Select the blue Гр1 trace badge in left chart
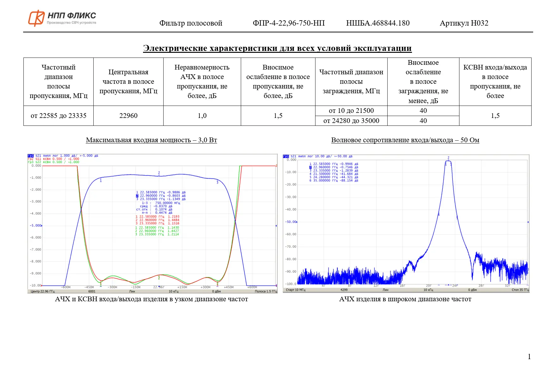Viewport: 555px width, 392px height. [31, 156]
